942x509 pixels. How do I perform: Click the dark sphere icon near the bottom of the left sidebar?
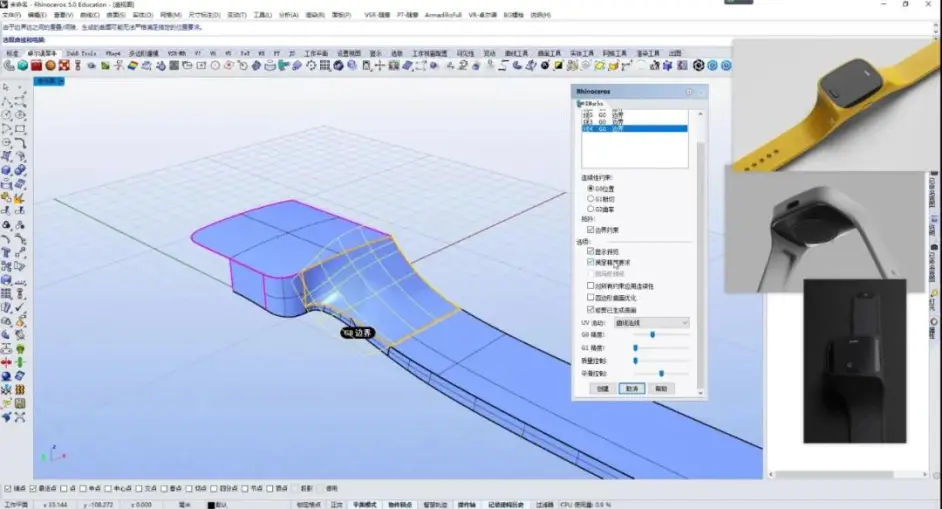pos(6,376)
